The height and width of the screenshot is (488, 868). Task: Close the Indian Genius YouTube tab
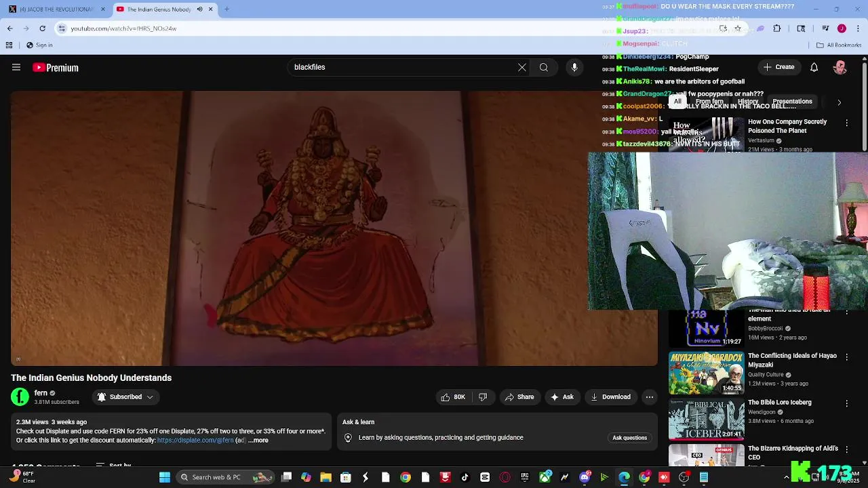(211, 9)
